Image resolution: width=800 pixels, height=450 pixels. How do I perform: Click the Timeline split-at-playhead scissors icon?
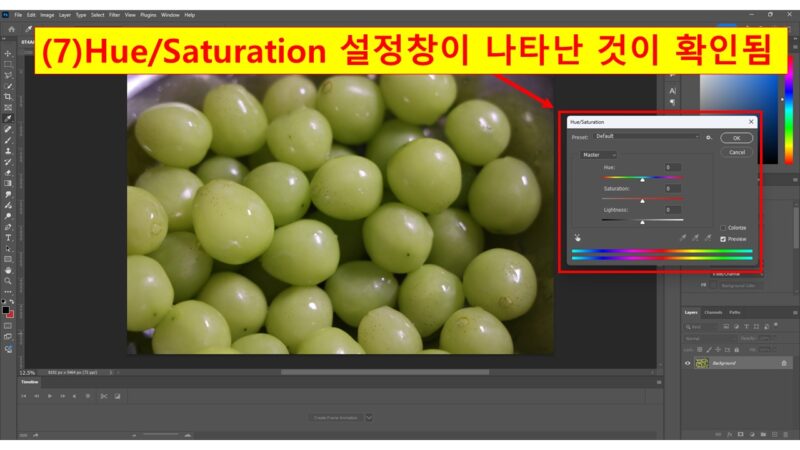coord(104,396)
